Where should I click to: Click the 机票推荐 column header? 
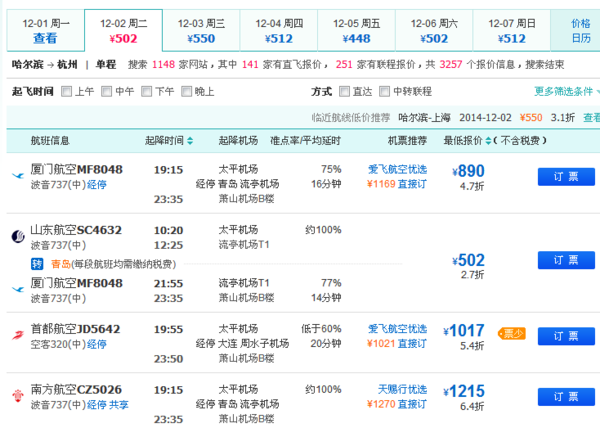click(x=408, y=141)
